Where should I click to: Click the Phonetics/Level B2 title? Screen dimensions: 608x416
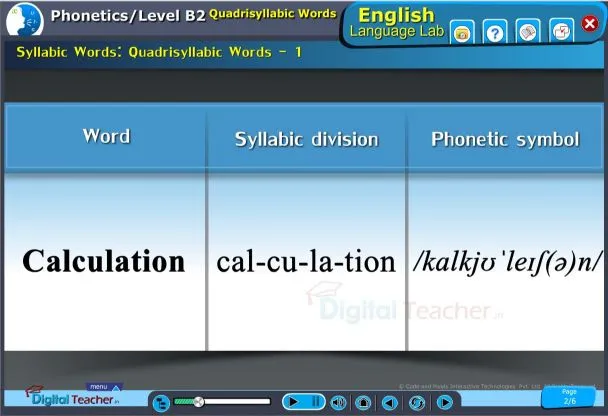tap(128, 16)
